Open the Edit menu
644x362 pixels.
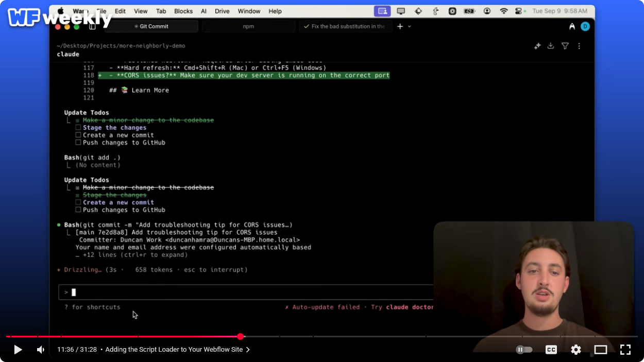click(120, 11)
